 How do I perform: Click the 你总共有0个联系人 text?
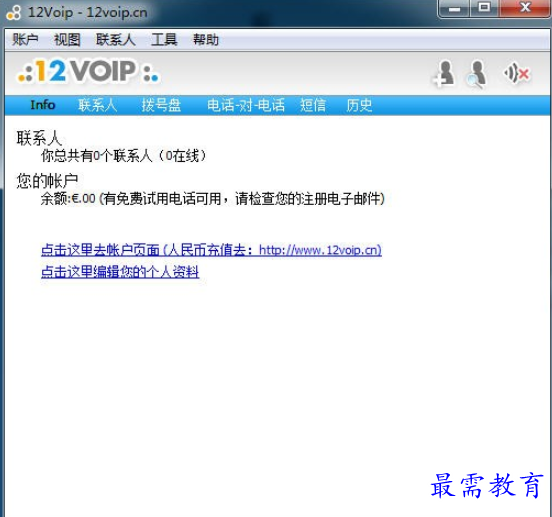(x=96, y=156)
